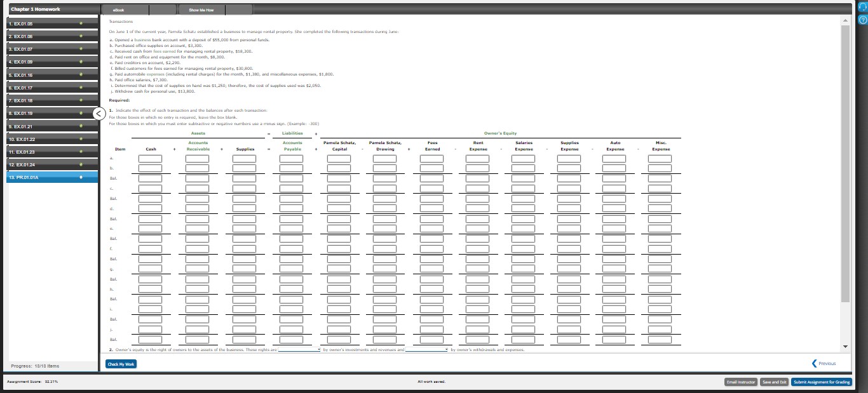Viewport: 868px width, 393px height.
Task: Click Auto Expense input in row g.
Action: coord(615,268)
